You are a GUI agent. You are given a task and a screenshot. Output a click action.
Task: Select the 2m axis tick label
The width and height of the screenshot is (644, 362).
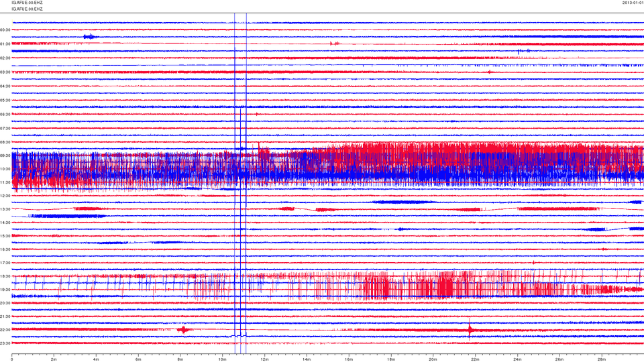point(54,359)
